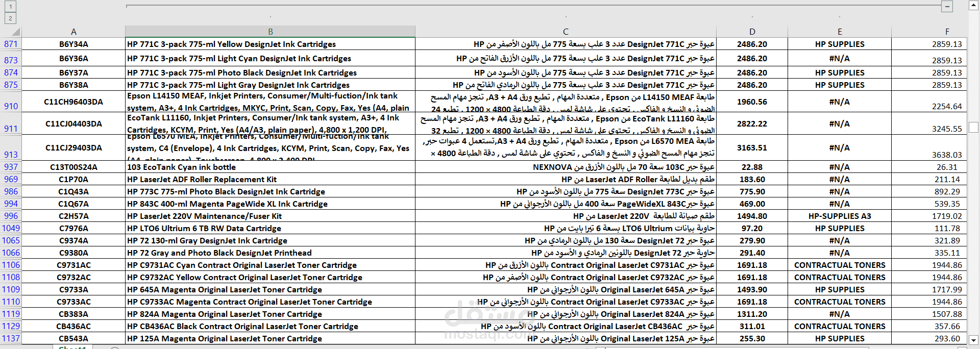Click value 1719.02 in column F
The width and height of the screenshot is (980, 349).
[x=929, y=216]
